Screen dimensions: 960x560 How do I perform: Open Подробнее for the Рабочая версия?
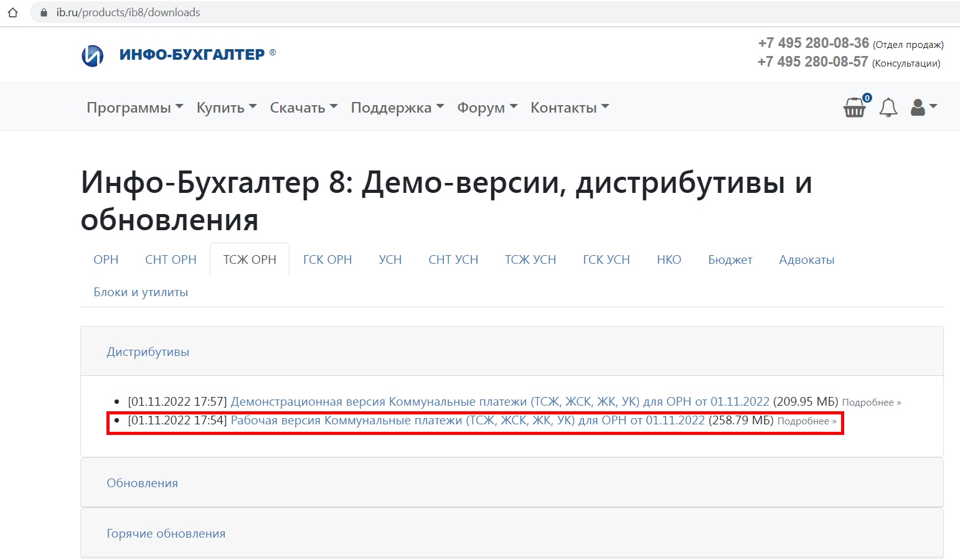click(x=807, y=421)
